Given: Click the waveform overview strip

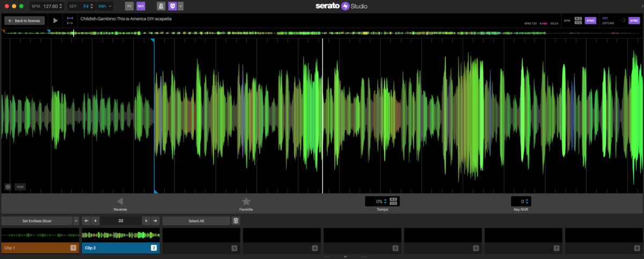Looking at the screenshot, I should 322,33.
